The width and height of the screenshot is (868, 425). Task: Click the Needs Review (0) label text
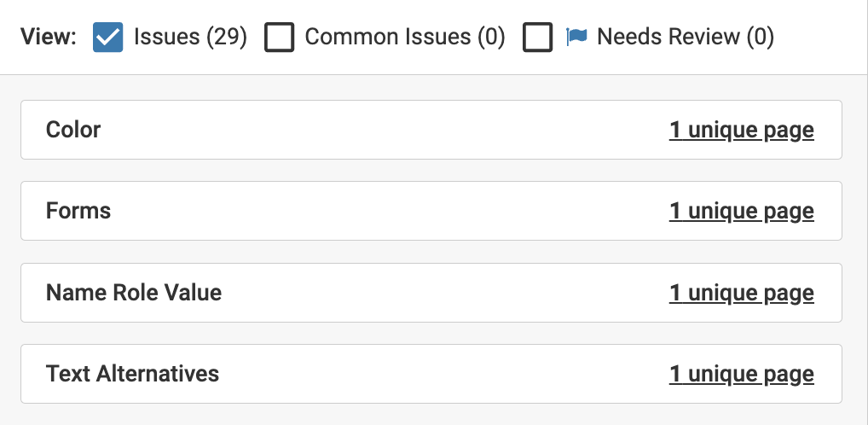point(685,37)
